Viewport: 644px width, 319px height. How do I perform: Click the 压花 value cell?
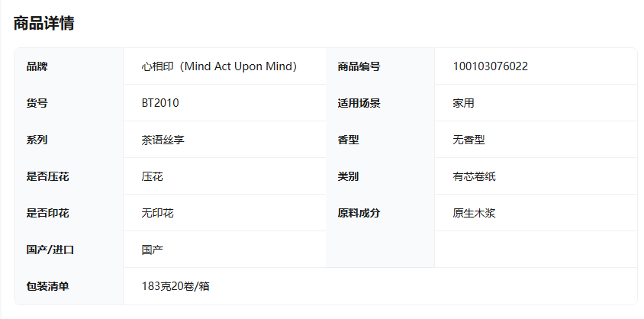[x=224, y=176]
